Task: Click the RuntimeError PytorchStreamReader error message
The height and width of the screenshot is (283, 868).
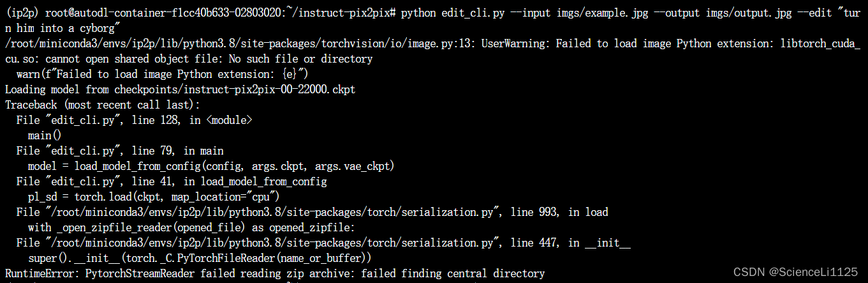Action: click(x=274, y=273)
